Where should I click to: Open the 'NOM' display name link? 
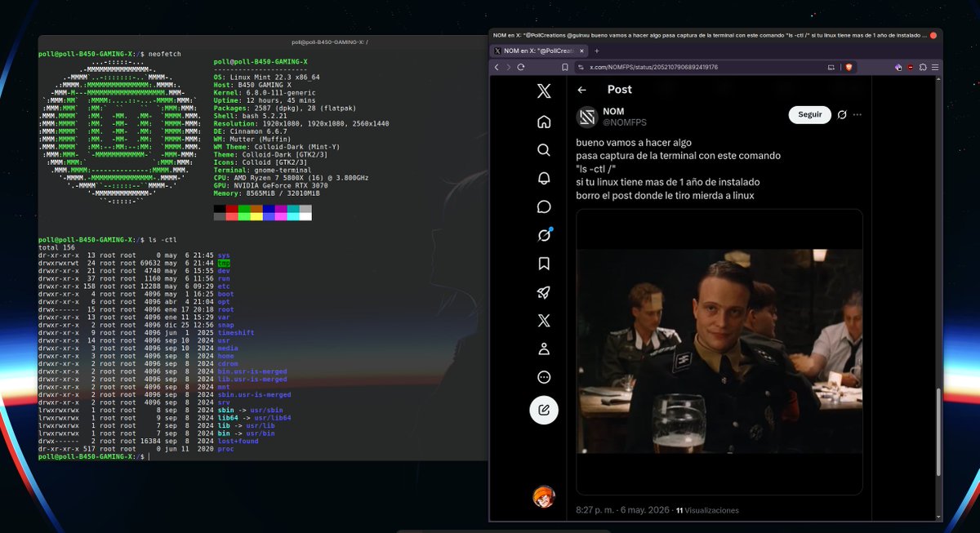[614, 112]
